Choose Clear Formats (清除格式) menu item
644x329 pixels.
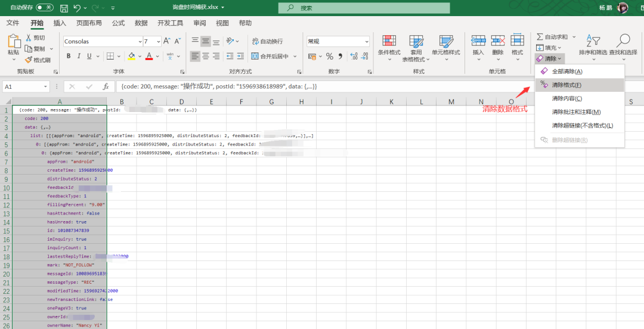tap(580, 85)
